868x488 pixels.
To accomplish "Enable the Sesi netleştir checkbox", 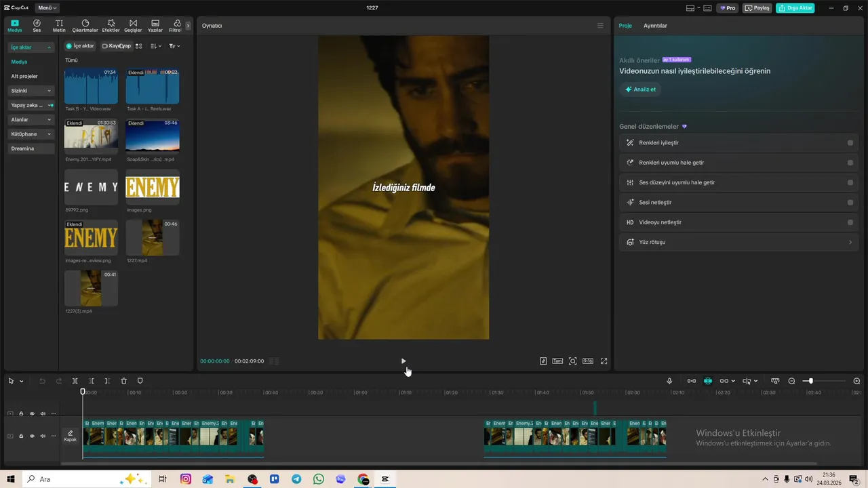I will (850, 203).
